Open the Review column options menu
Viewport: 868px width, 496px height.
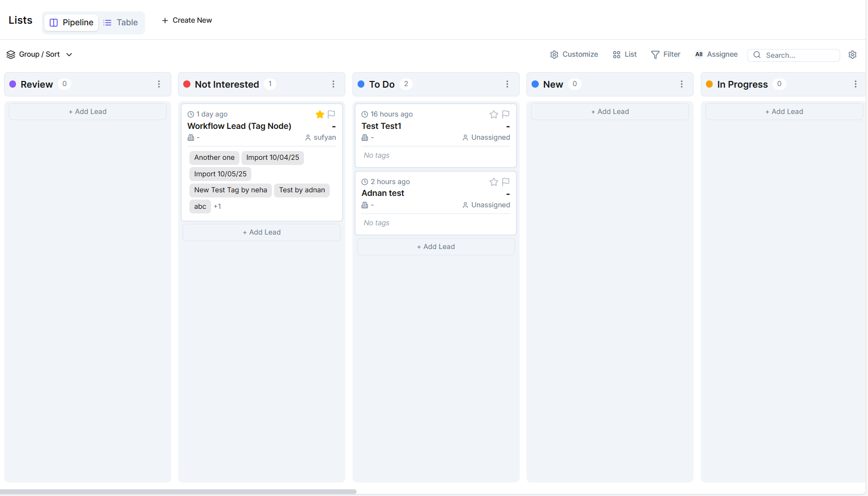(x=159, y=84)
